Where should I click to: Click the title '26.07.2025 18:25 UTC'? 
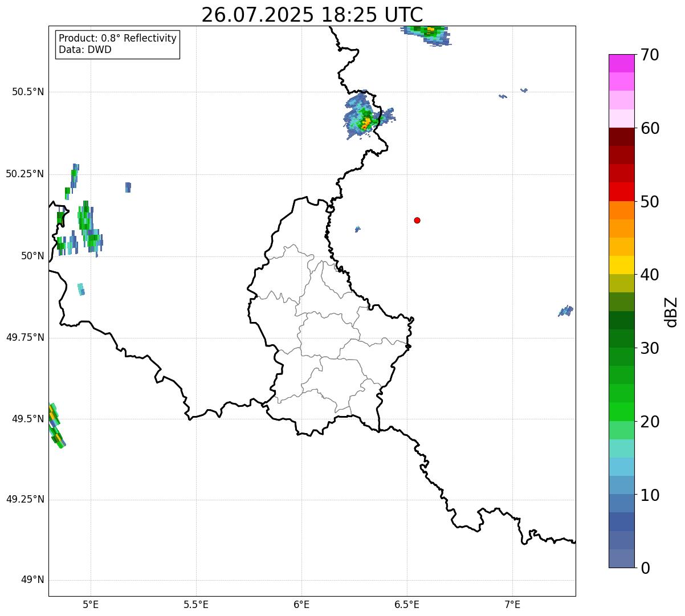312,14
